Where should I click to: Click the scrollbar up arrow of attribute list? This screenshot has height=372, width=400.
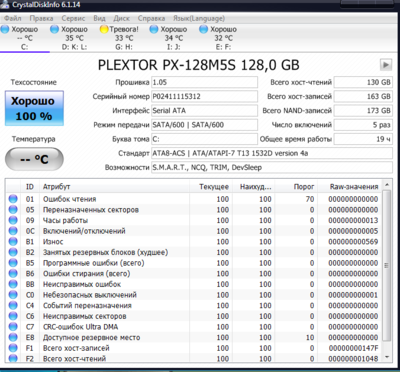click(x=386, y=184)
